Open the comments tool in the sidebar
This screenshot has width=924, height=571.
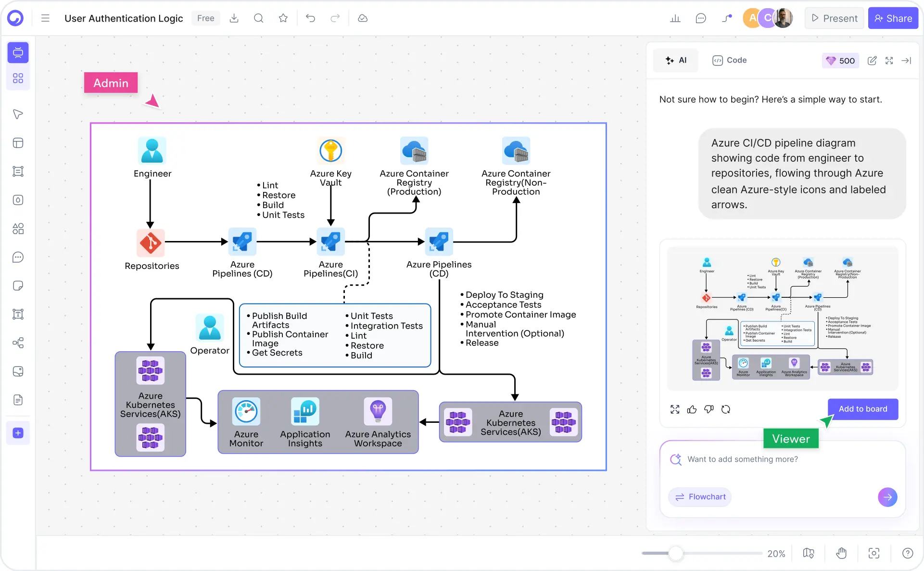(x=18, y=257)
